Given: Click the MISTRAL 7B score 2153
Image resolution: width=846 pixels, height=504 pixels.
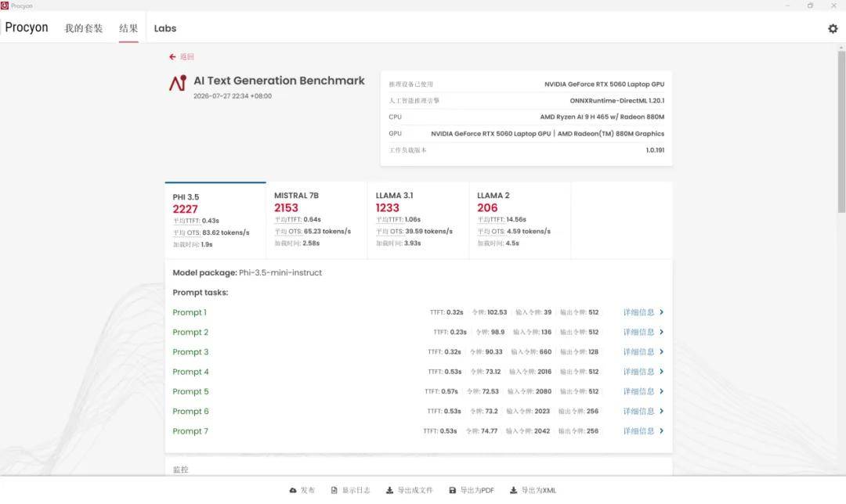Looking at the screenshot, I should point(286,208).
